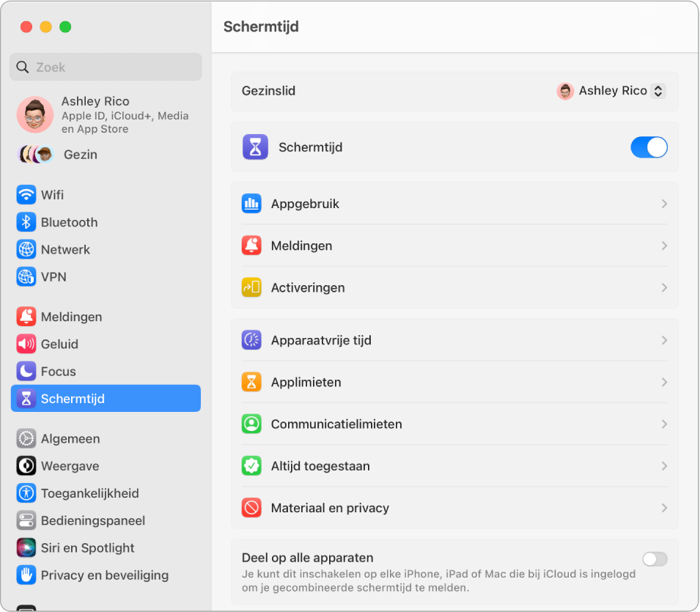
Task: Expand the Activeringen row chevron
Action: click(x=664, y=287)
